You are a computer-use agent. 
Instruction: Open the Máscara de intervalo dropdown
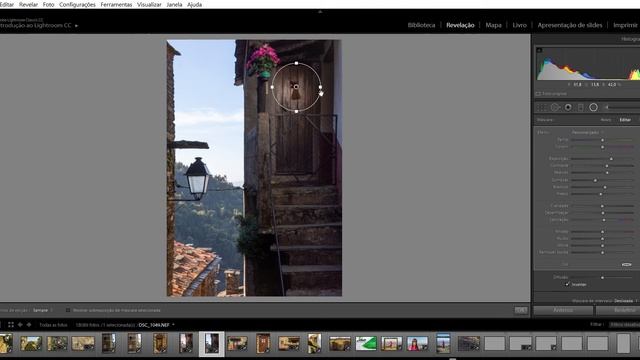pyautogui.click(x=625, y=301)
